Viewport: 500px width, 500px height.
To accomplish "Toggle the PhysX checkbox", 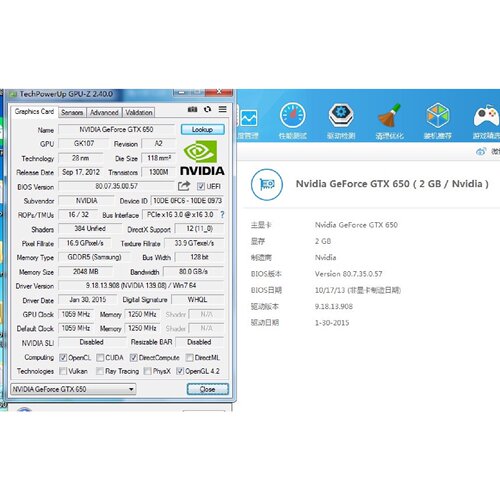I will coord(147,371).
